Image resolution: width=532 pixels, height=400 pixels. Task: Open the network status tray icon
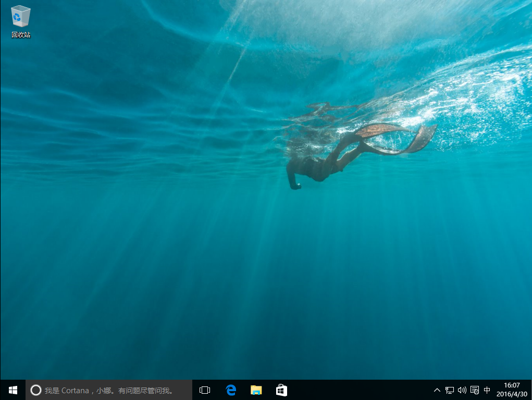point(450,390)
